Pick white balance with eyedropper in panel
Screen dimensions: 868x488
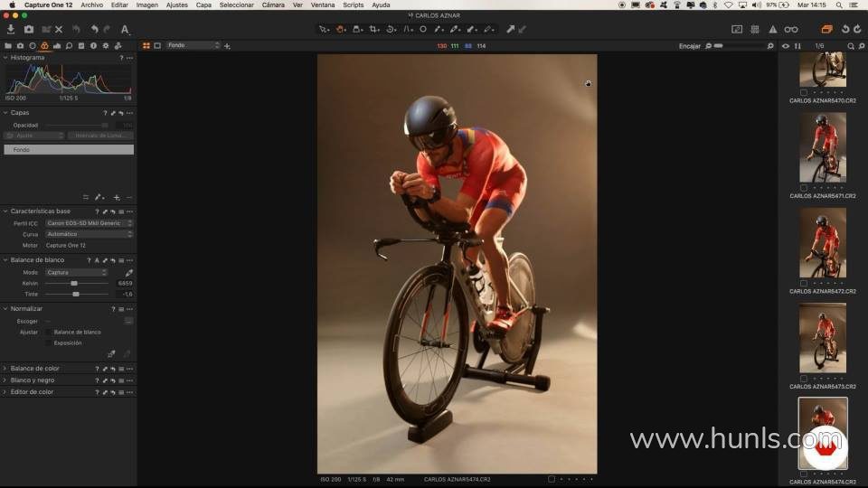coord(128,273)
